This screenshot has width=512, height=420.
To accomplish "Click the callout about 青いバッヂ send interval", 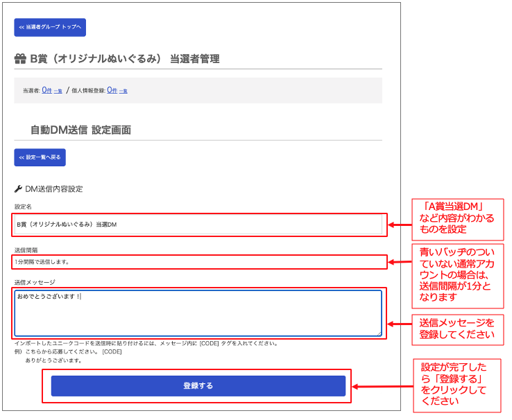I will 459,274.
